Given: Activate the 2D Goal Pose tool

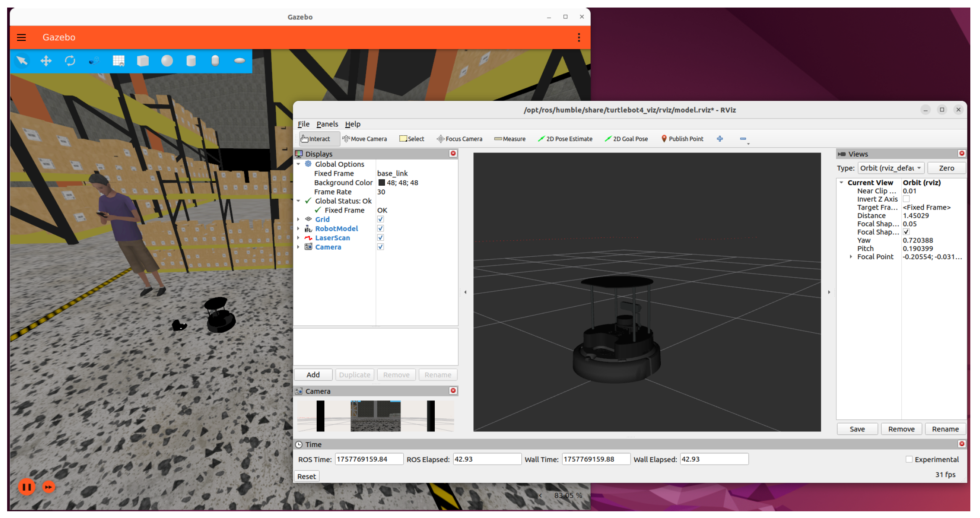Looking at the screenshot, I should tap(626, 139).
